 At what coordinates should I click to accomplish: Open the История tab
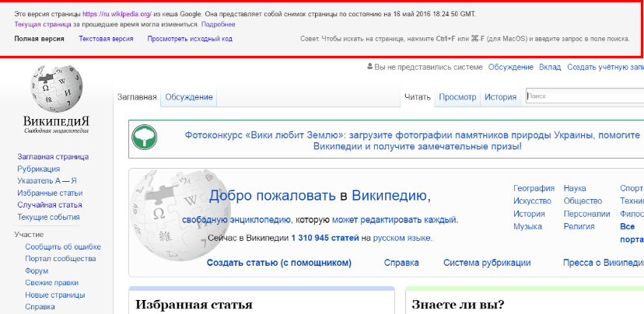tap(500, 97)
